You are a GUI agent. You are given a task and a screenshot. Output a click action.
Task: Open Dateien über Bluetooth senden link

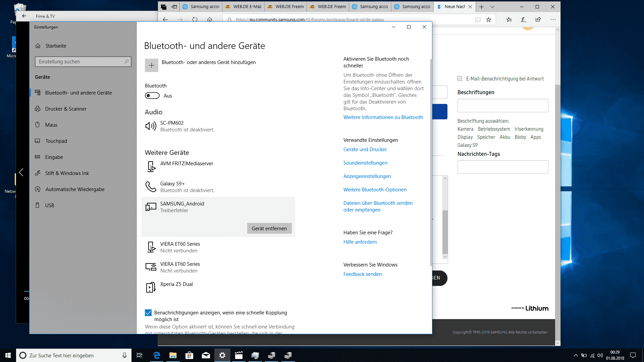click(378, 206)
